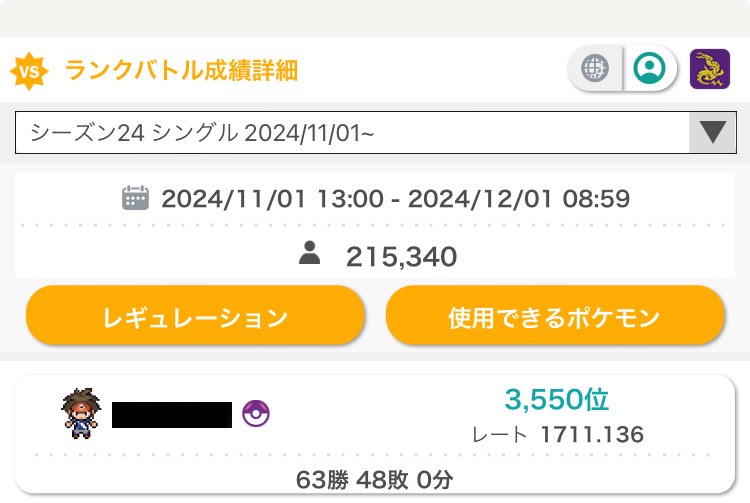Click the participants person icon
The height and width of the screenshot is (503, 750).
click(310, 254)
